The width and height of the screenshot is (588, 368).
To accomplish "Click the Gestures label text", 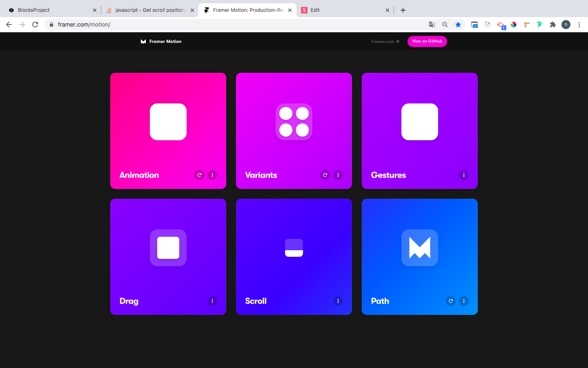I will coord(389,175).
